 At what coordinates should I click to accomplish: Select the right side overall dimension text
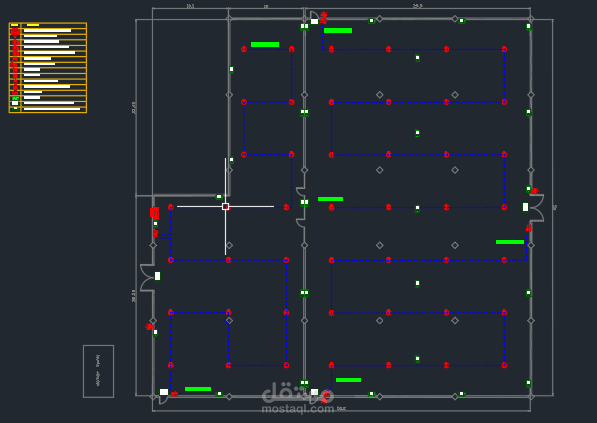click(x=555, y=208)
